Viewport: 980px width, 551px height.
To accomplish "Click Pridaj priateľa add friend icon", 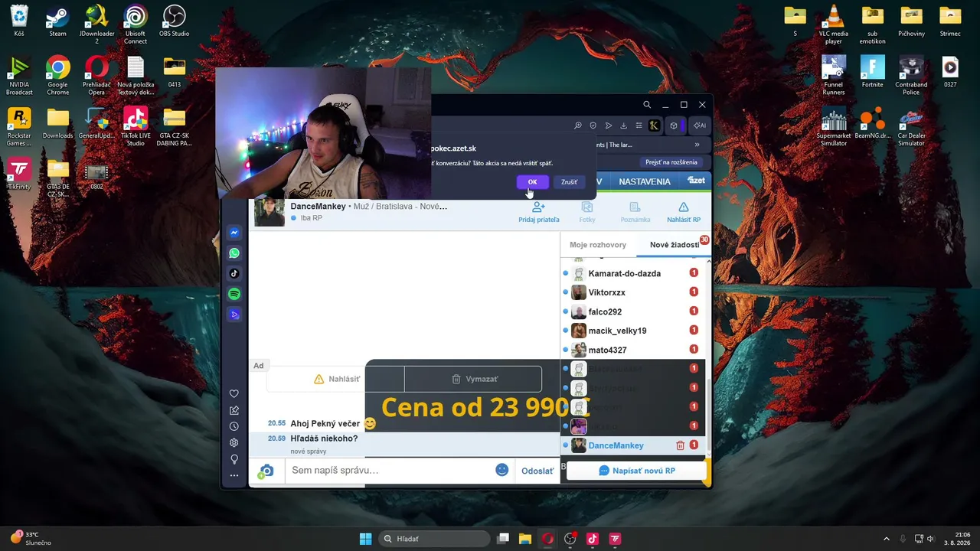I will (538, 207).
